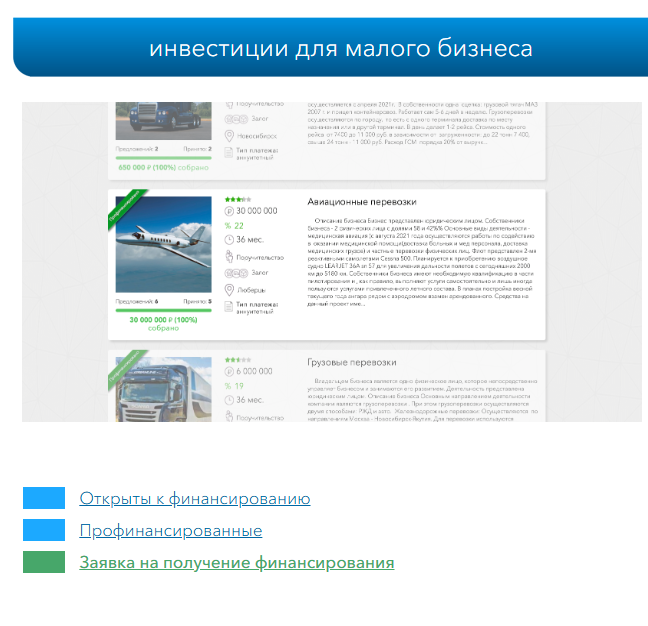
Task: Select green swatch beside Заявка на получение
Action: [x=44, y=562]
